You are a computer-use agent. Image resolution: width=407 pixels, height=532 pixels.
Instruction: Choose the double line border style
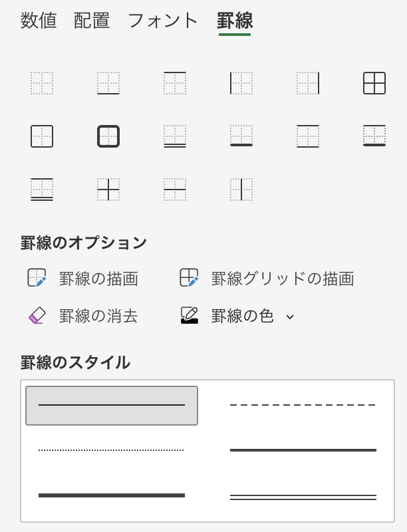click(303, 497)
